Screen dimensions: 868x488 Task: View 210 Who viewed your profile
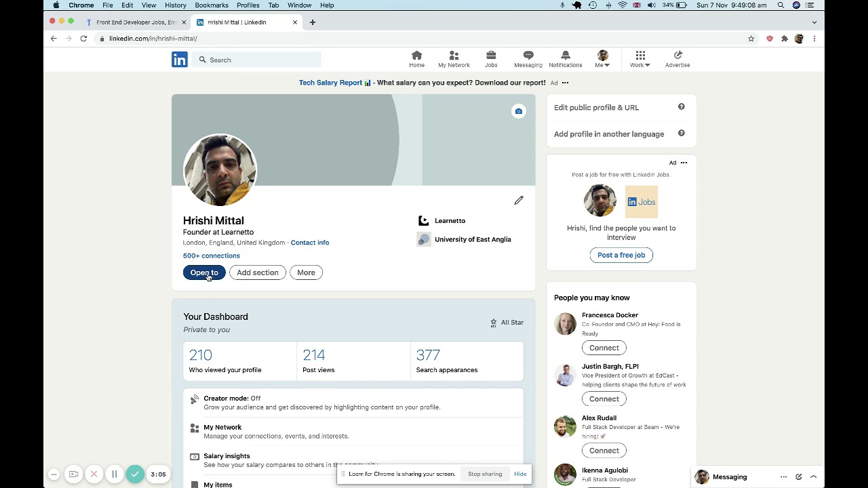coord(240,361)
